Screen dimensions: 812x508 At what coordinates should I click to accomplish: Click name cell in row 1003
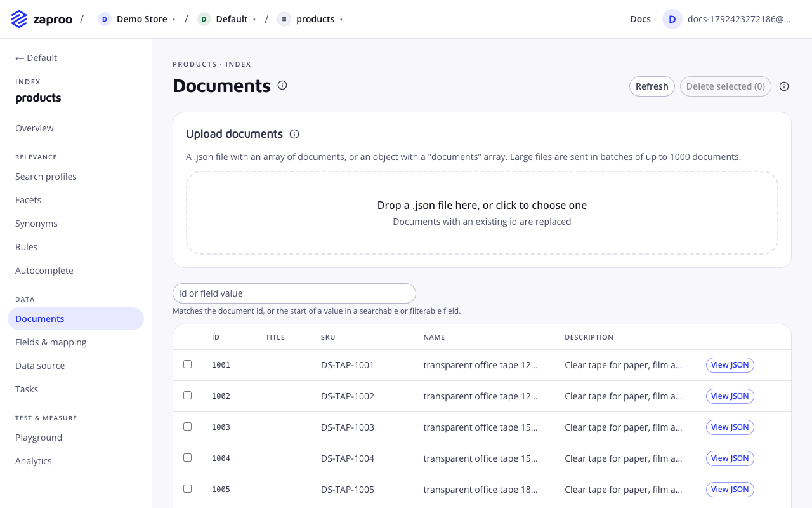pyautogui.click(x=481, y=427)
